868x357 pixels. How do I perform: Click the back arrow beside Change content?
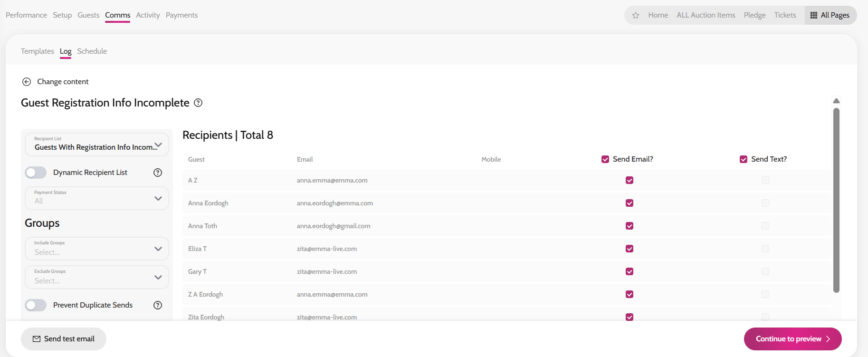click(x=27, y=82)
